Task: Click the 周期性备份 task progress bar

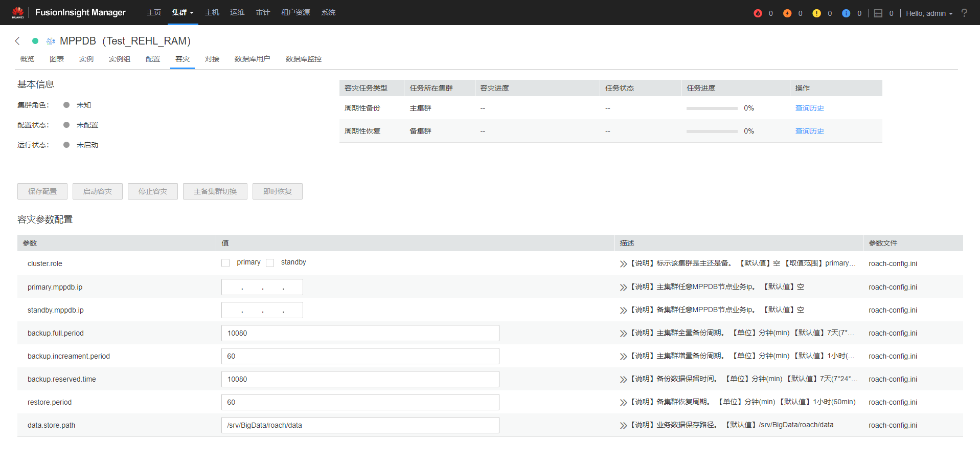Action: 712,108
